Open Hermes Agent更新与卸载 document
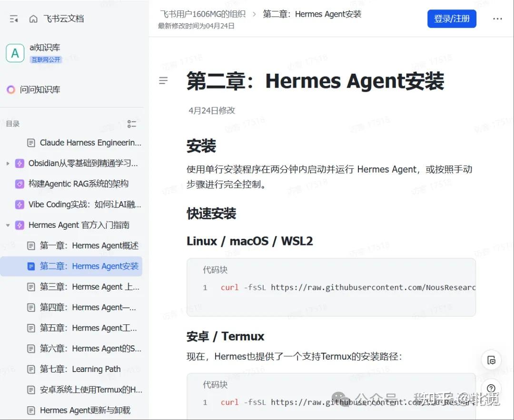Screen dimensions: 514x420 (x=85, y=410)
